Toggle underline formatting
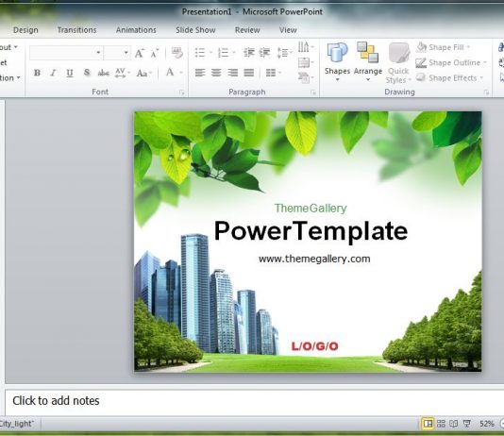 tap(70, 73)
